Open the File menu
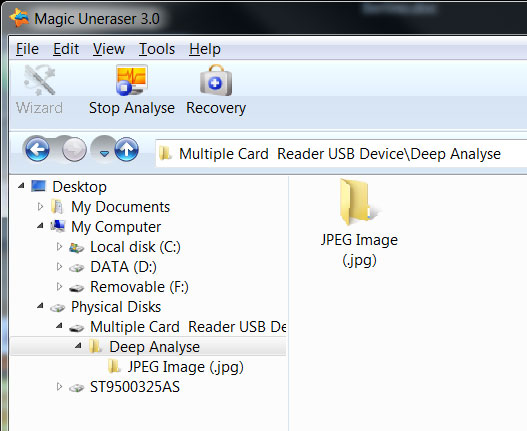Image resolution: width=527 pixels, height=431 pixels. click(27, 49)
